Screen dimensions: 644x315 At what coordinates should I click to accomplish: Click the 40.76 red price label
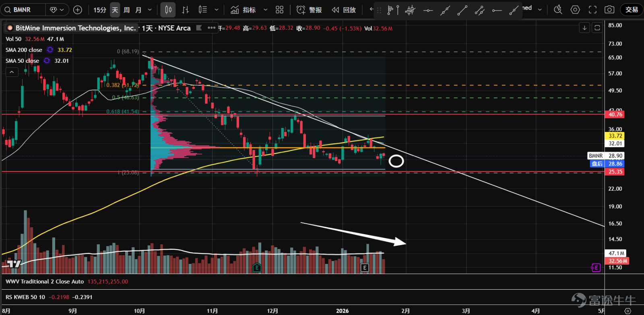point(615,115)
